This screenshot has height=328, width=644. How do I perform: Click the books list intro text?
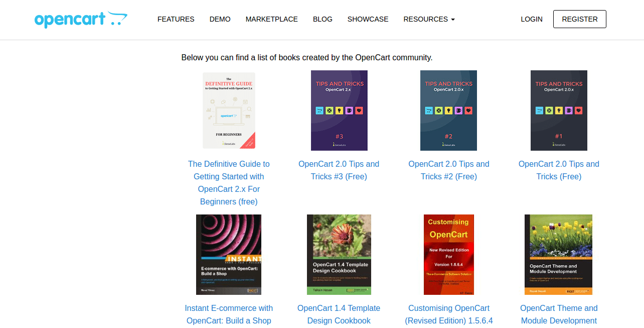point(307,57)
